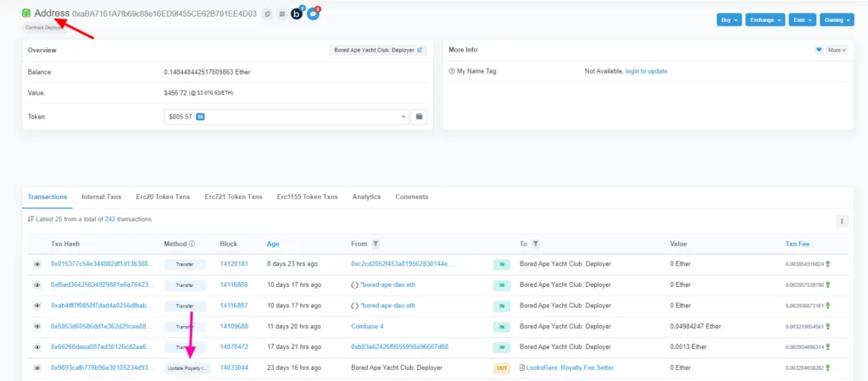
Task: Open the Buy dropdown menu
Action: tap(728, 19)
